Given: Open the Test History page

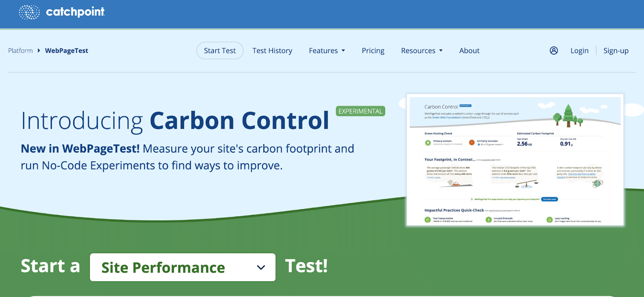Looking at the screenshot, I should pos(272,51).
